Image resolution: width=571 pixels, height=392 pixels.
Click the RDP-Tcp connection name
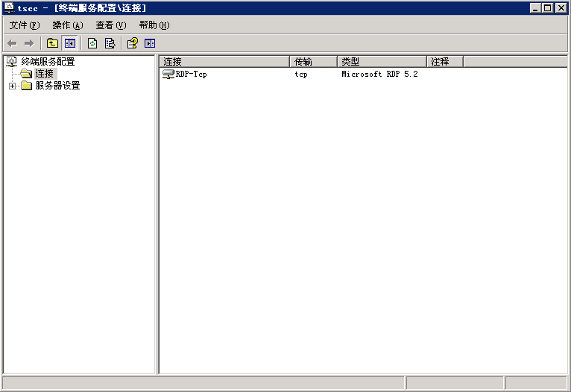(x=191, y=75)
